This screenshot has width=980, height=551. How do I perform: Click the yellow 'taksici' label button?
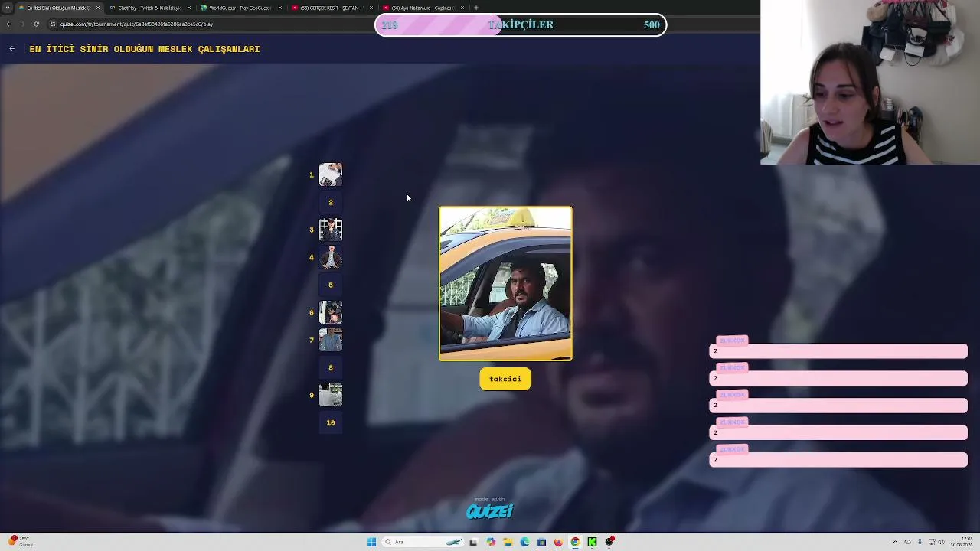pos(505,379)
